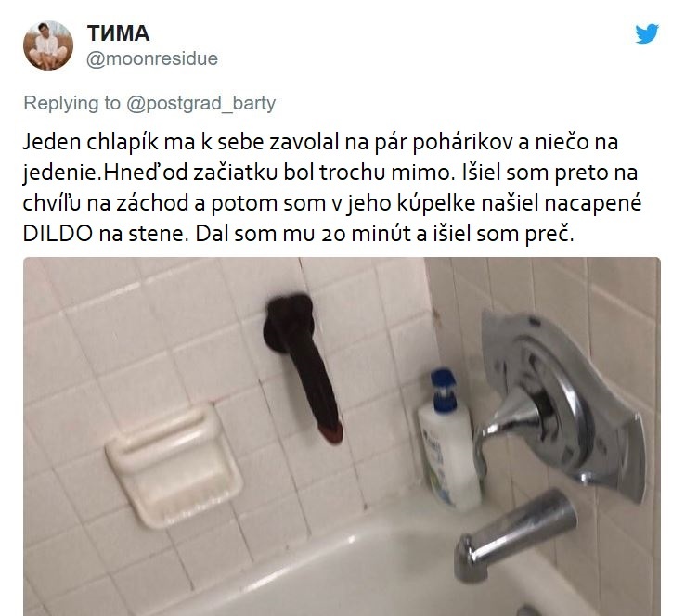Open the ТИМА display name profile link
685x616 pixels.
(x=118, y=33)
